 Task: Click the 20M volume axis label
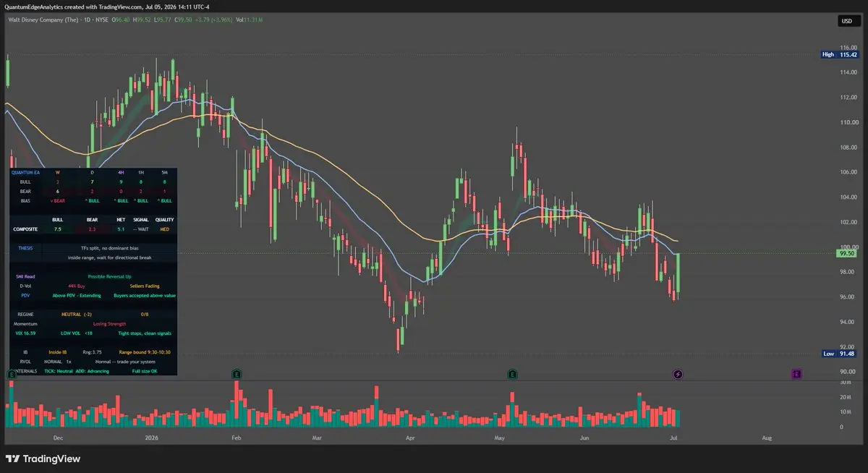pyautogui.click(x=844, y=397)
